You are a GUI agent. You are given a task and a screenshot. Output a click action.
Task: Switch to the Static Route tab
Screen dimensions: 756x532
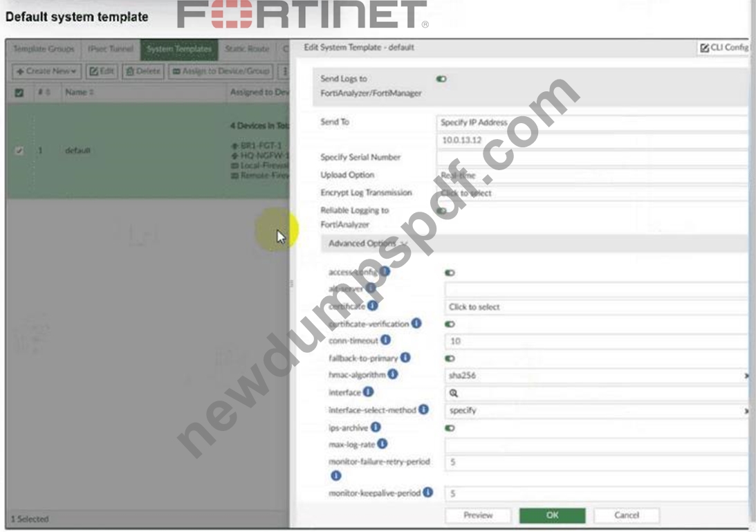(248, 49)
